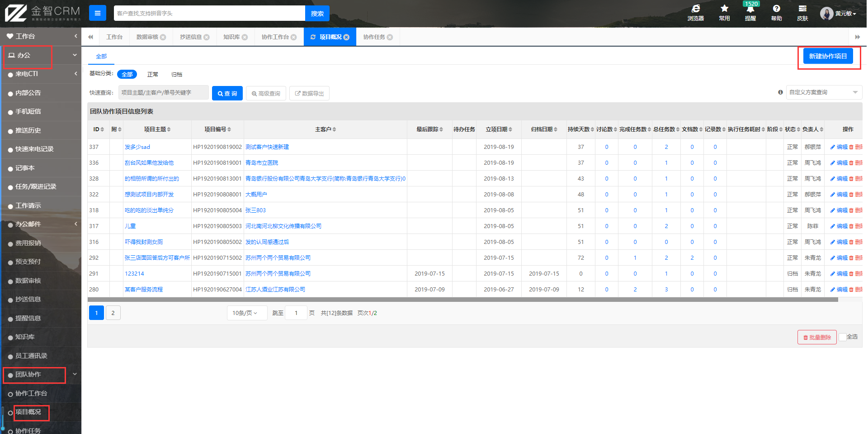The image size is (868, 434).
Task: Click the 搜索 button
Action: pyautogui.click(x=317, y=14)
